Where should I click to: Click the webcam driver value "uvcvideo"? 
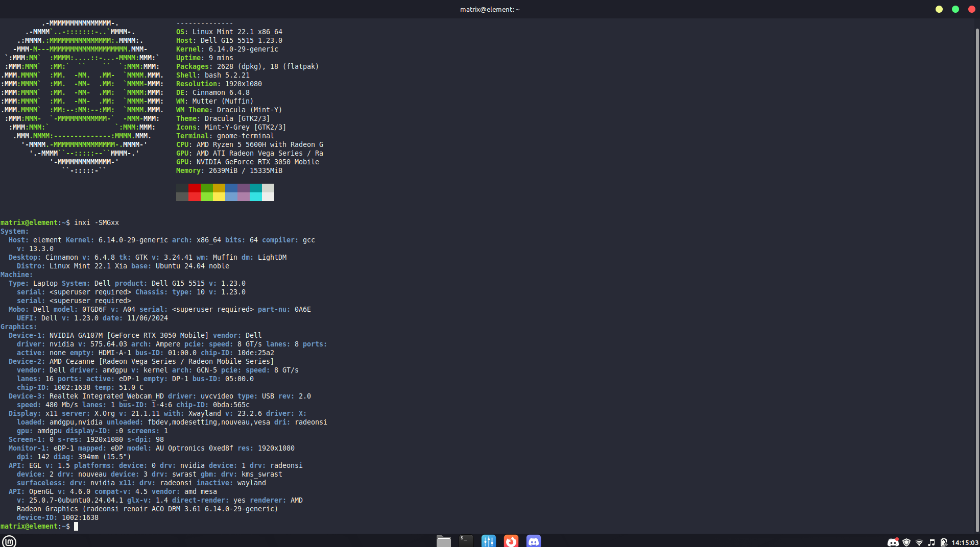[217, 396]
